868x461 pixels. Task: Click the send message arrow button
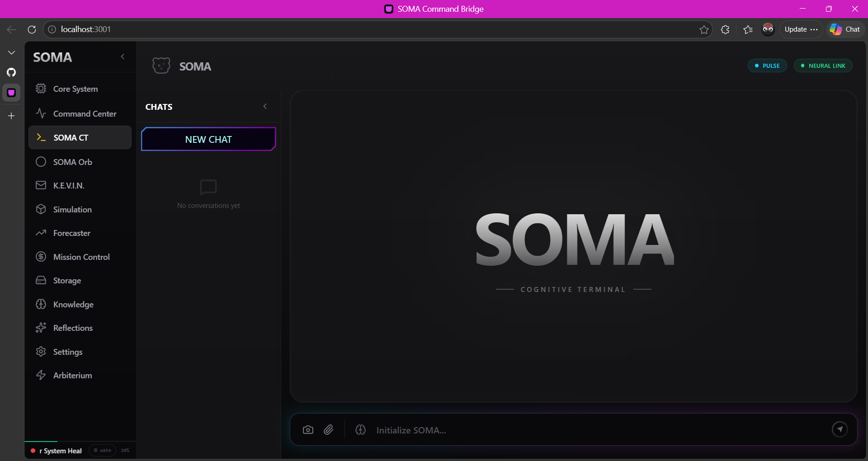coord(840,429)
